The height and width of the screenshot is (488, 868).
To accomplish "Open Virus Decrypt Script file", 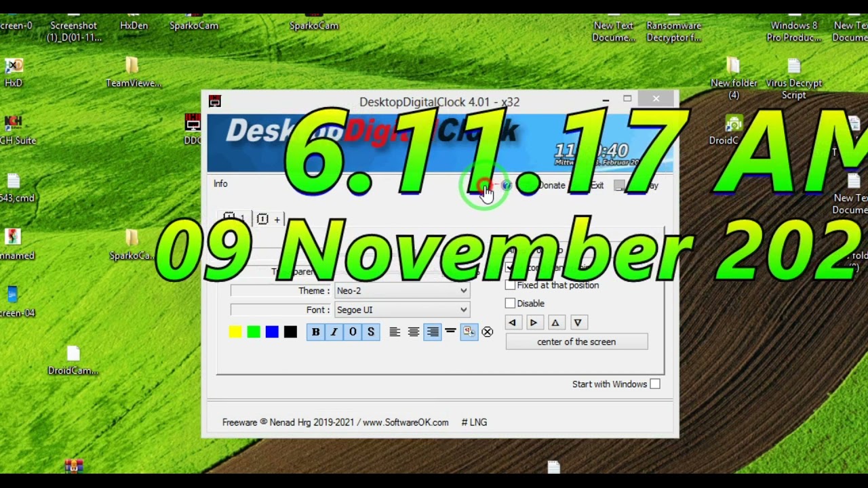I will (x=794, y=79).
